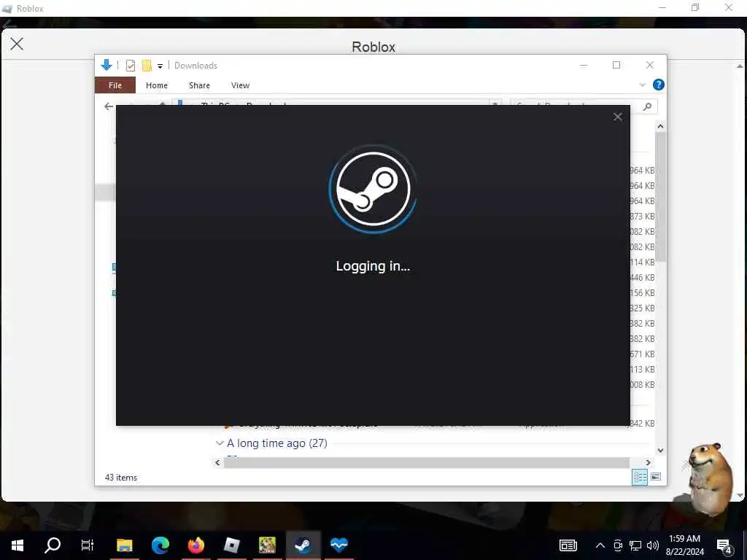
Task: Open the File tab in Downloads window
Action: [115, 85]
